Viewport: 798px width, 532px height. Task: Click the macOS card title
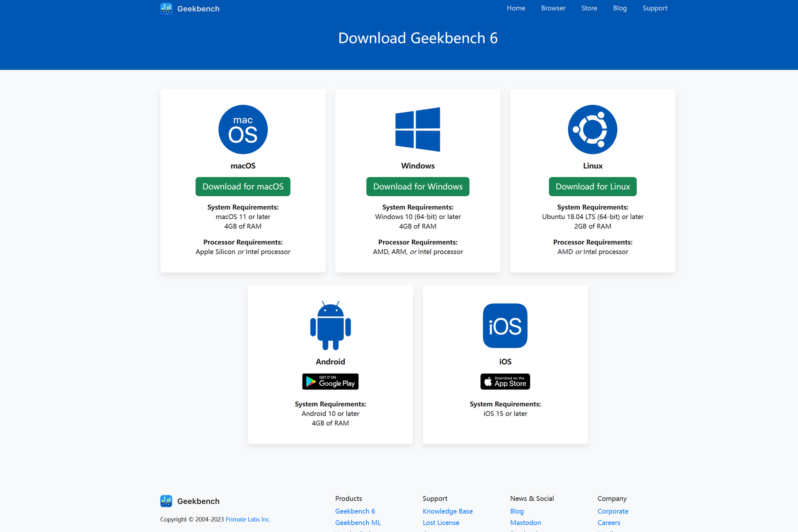(243, 166)
